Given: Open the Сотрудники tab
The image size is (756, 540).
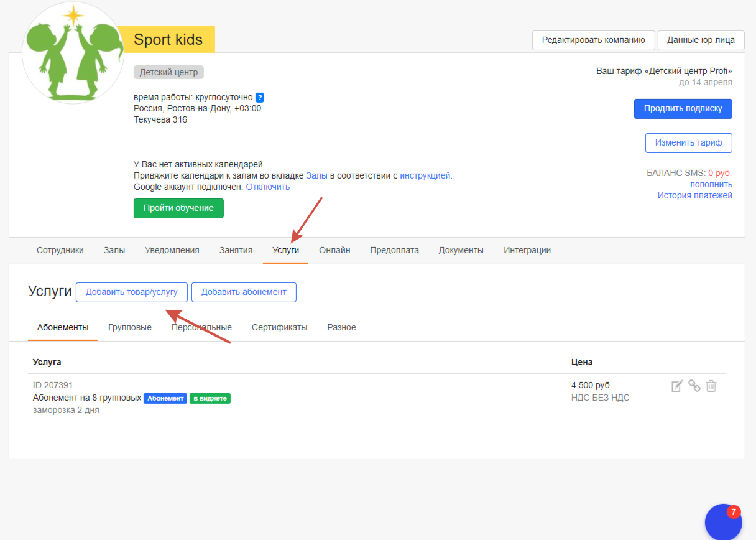Looking at the screenshot, I should coord(60,250).
